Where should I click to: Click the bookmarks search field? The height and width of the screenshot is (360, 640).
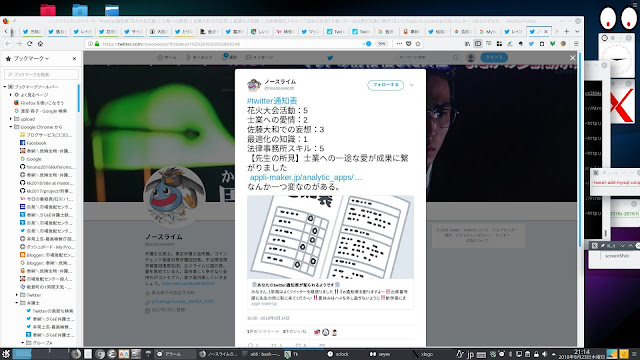tap(41, 74)
